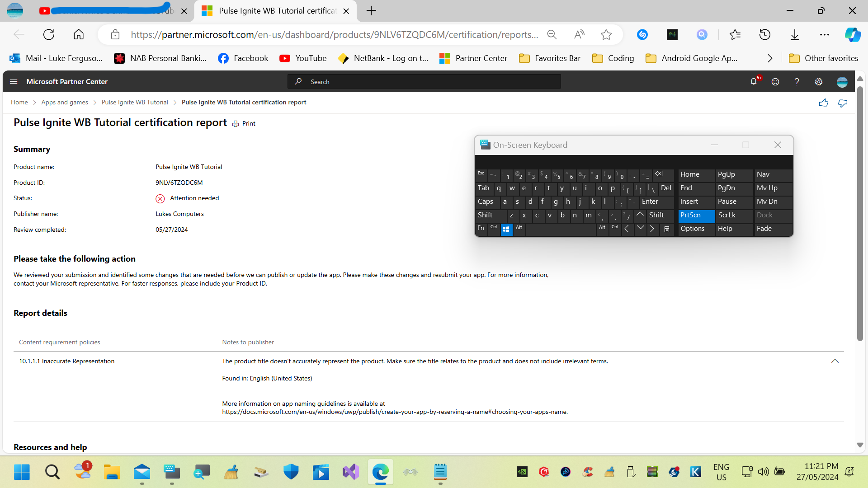Open the naming guidelines documentation link

(x=394, y=412)
